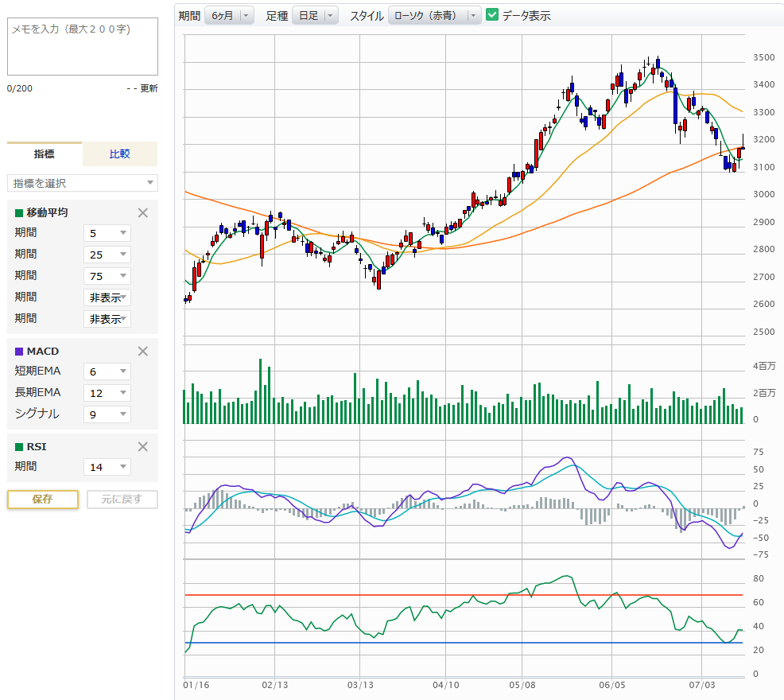Image resolution: width=784 pixels, height=700 pixels.
Task: Expand the 指標を選択 dropdown
Action: pyautogui.click(x=83, y=183)
